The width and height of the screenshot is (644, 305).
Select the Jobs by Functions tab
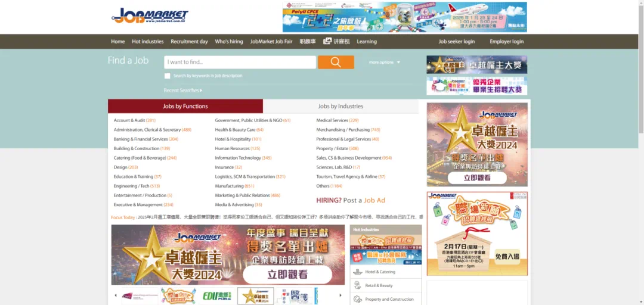pyautogui.click(x=185, y=106)
